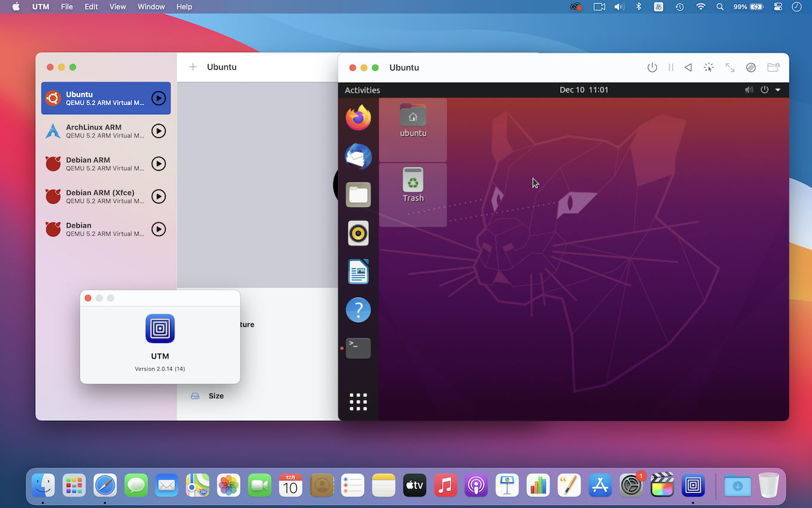This screenshot has width=812, height=508.
Task: Open the Downloads folder in the Dock
Action: point(737,485)
